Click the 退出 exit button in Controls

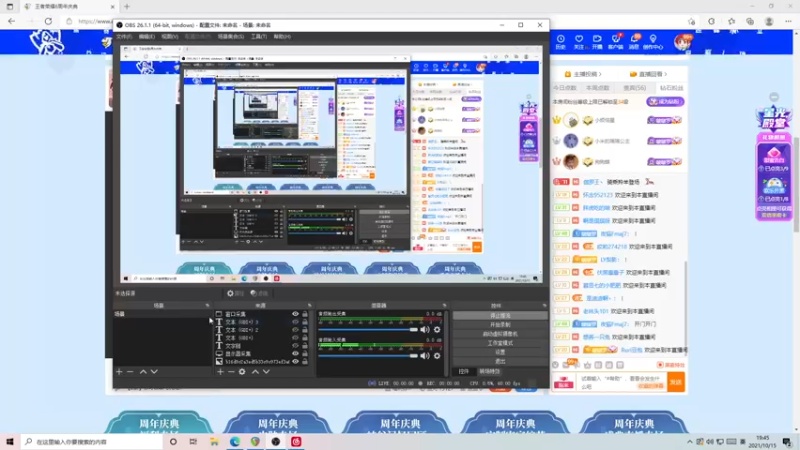[x=500, y=361]
